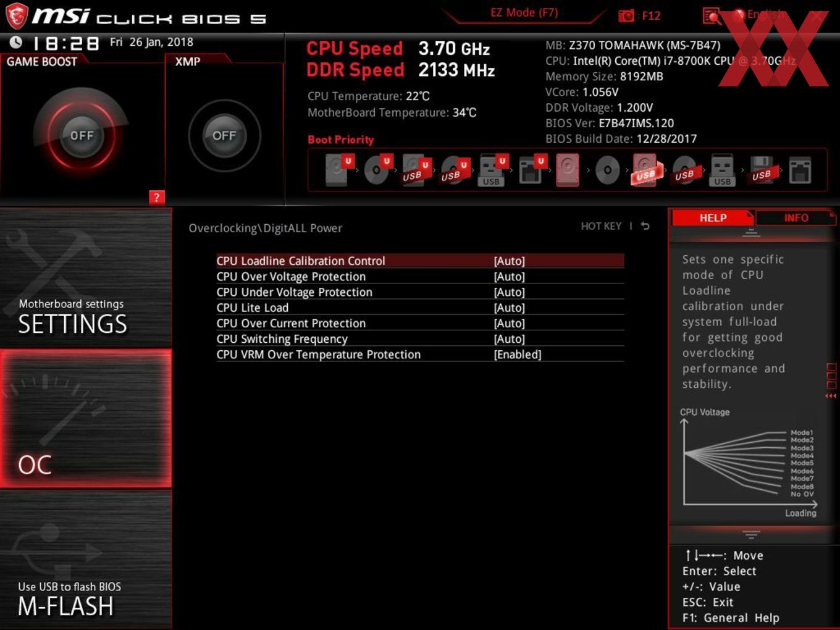Click the Overclocking\DigitALL Power breadcrumb

click(x=265, y=228)
